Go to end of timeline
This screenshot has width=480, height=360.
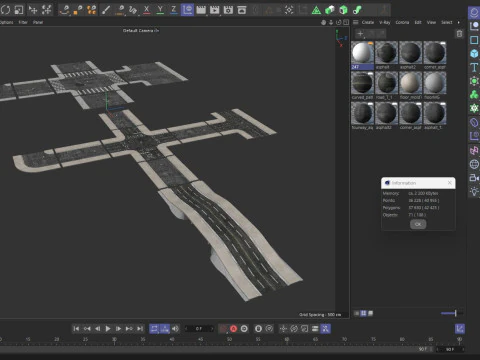(140, 329)
